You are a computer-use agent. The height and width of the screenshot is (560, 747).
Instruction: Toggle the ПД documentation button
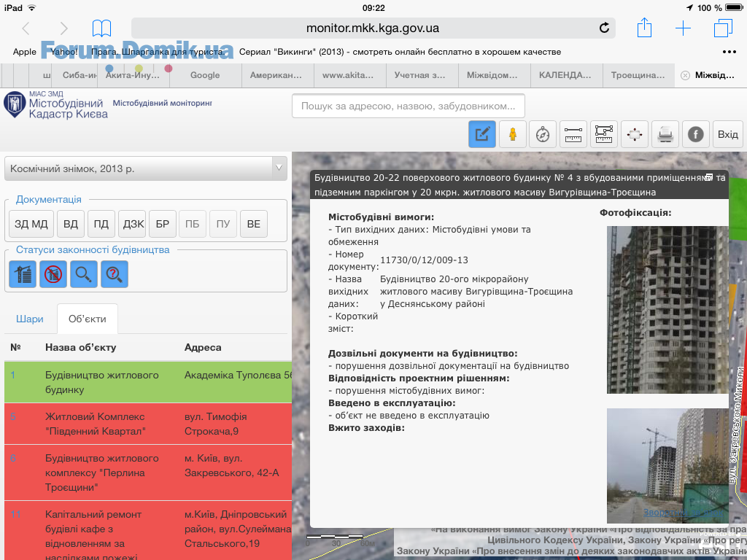[101, 224]
